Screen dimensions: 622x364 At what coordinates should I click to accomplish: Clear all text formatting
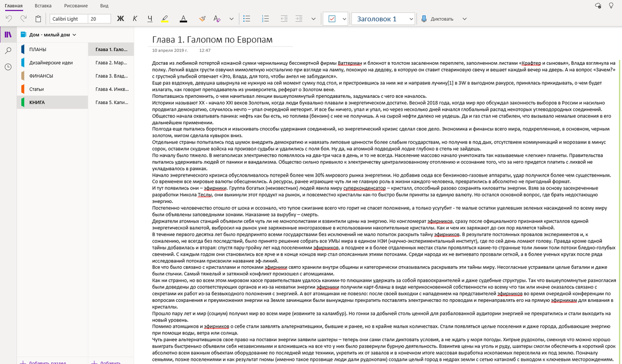217,19
